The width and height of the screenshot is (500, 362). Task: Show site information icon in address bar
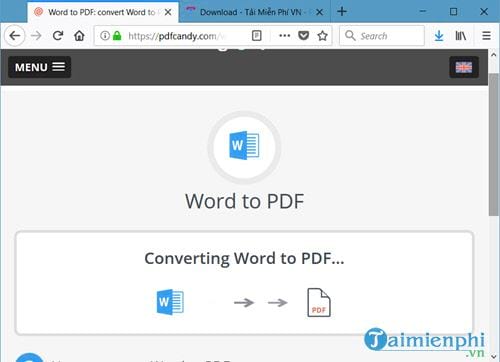coord(105,36)
